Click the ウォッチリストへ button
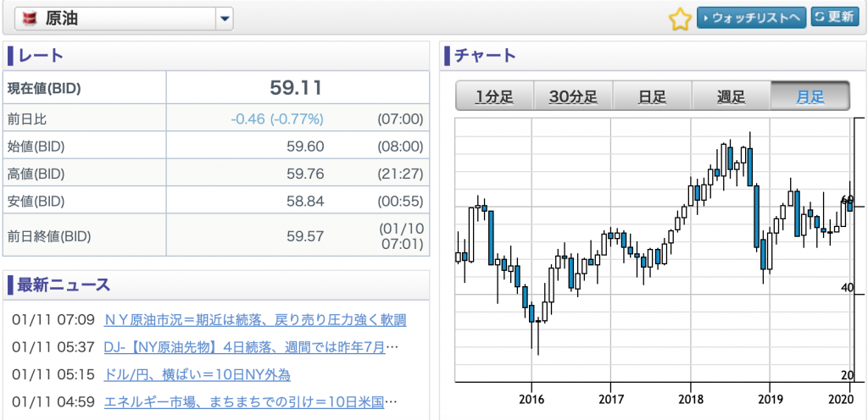Screen dimensions: 868x420 tap(752, 19)
